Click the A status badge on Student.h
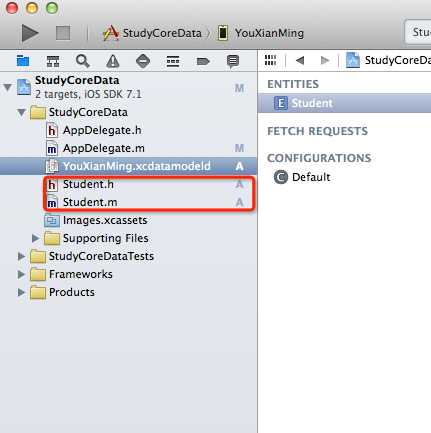This screenshot has width=431, height=433. click(239, 184)
